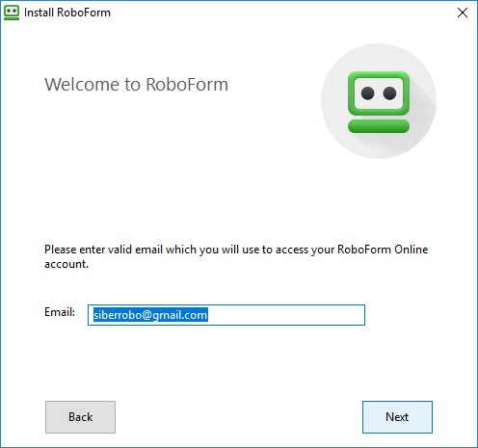
Task: Click the Install RoboForm title text
Action: click(67, 13)
